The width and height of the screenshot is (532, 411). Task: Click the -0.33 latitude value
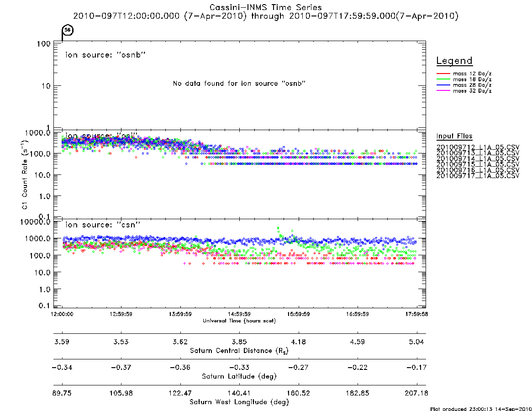[239, 368]
